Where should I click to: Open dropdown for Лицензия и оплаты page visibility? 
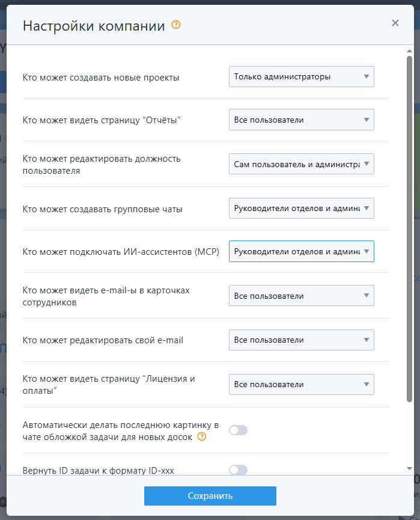click(x=301, y=384)
